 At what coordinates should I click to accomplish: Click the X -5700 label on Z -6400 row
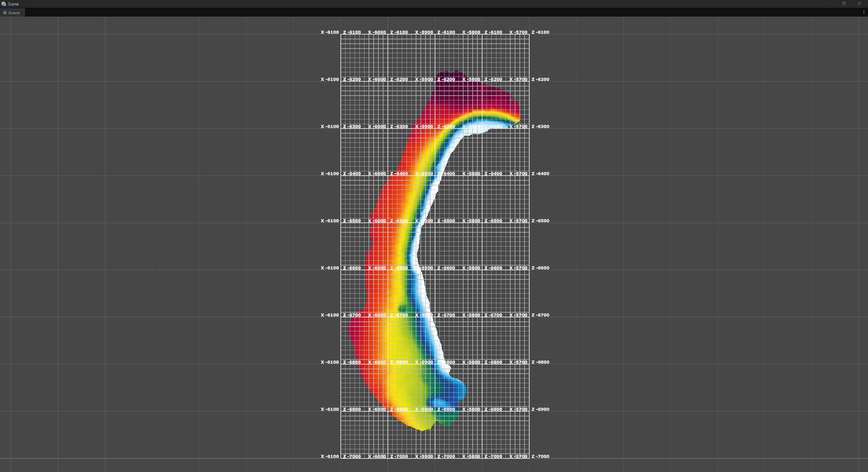click(x=518, y=174)
